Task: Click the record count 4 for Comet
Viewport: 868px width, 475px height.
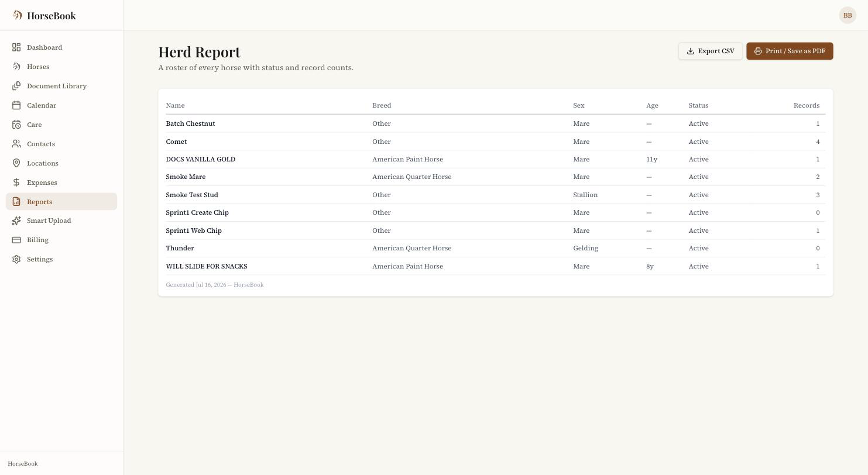Action: (x=818, y=142)
